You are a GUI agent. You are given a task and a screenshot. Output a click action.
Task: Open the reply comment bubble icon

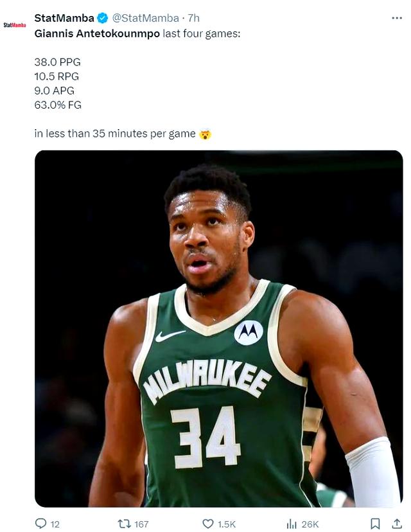(x=40, y=524)
